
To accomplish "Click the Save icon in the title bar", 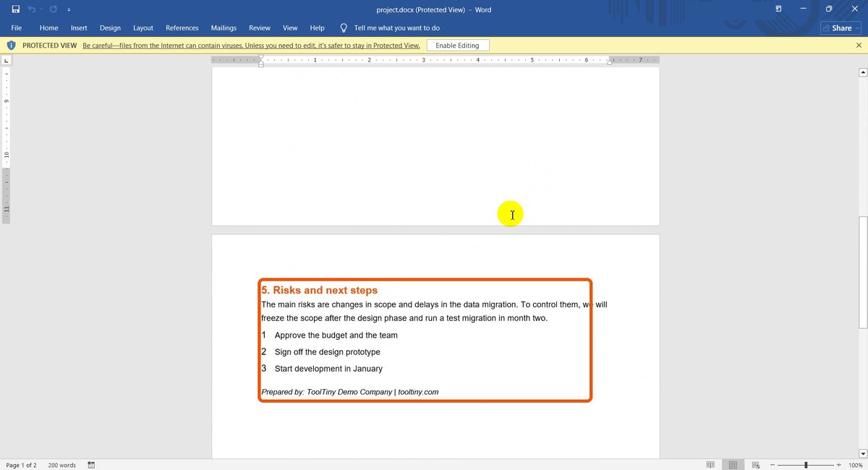I will point(15,9).
